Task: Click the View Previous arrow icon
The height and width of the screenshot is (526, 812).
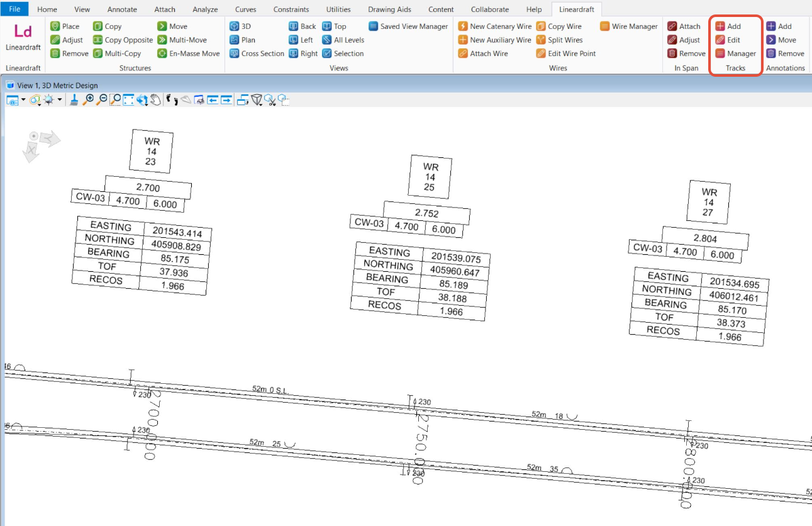Action: click(213, 99)
